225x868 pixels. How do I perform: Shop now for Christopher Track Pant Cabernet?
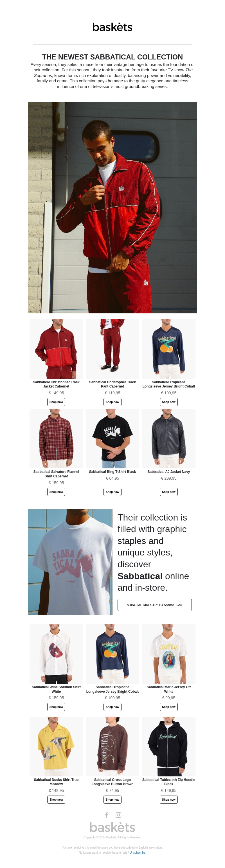coord(112,402)
